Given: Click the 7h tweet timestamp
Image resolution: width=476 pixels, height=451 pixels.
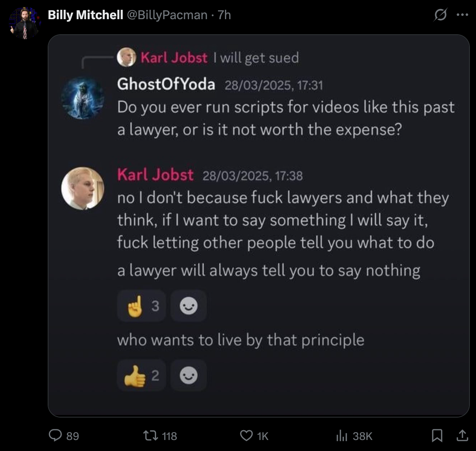Looking at the screenshot, I should [225, 15].
